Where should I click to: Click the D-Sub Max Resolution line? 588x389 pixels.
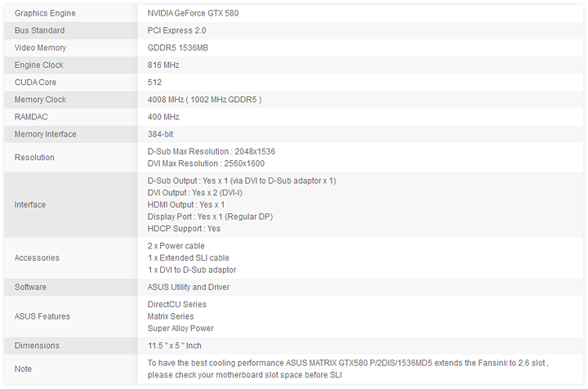point(211,151)
